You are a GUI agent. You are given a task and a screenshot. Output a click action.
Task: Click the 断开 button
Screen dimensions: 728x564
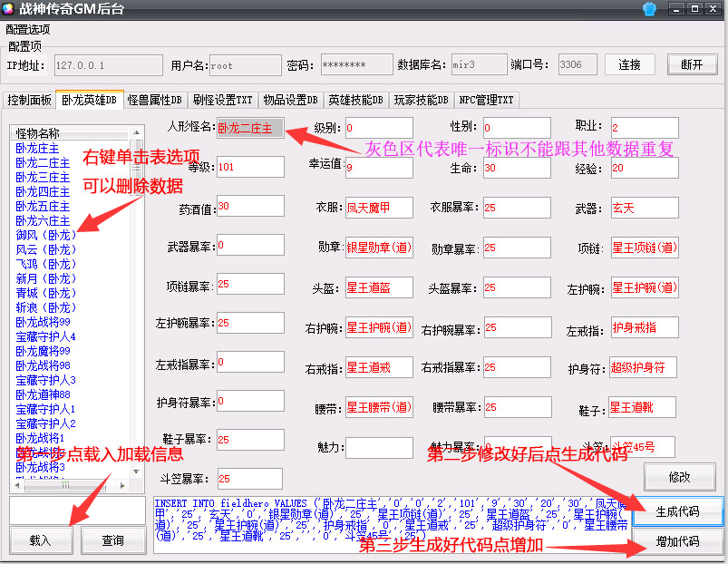tap(692, 64)
